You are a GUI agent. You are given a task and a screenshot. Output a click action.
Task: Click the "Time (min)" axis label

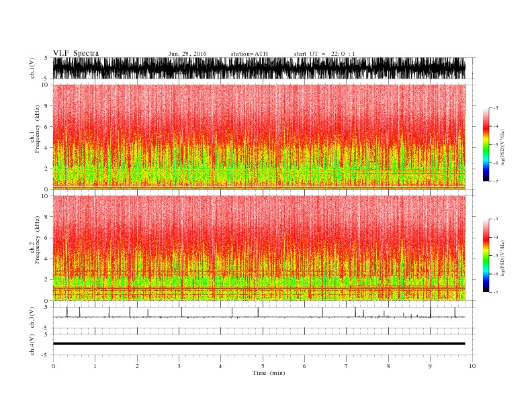(269, 373)
